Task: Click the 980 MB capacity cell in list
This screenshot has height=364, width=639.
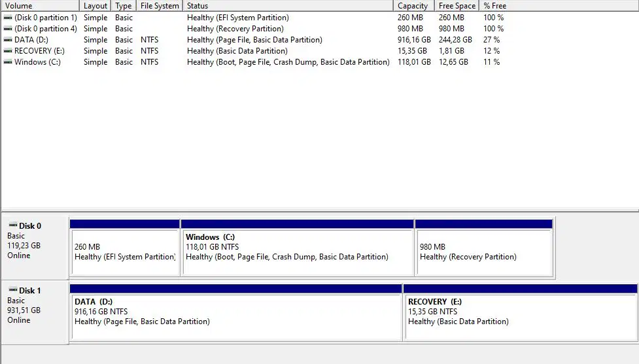Action: pyautogui.click(x=410, y=29)
